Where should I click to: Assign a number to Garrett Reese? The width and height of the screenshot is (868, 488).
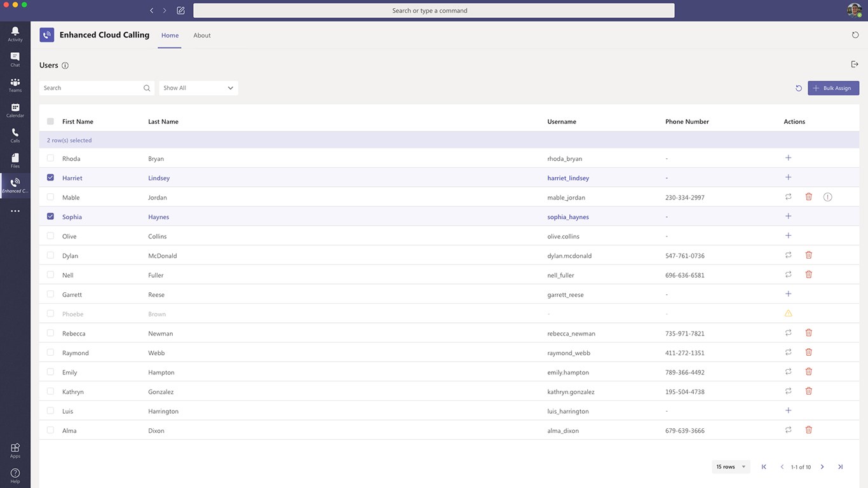(x=788, y=294)
